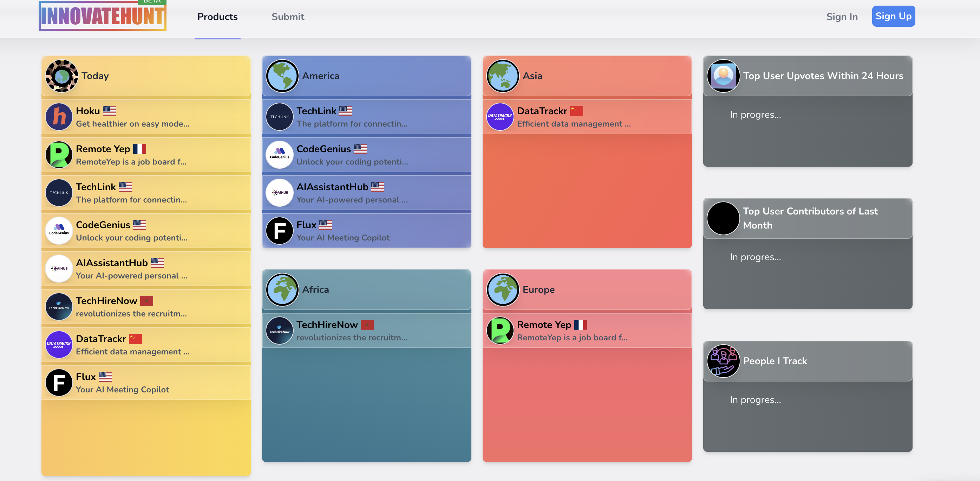This screenshot has height=481, width=980.
Task: Open CodeGenius title in Today list
Action: [x=103, y=225]
